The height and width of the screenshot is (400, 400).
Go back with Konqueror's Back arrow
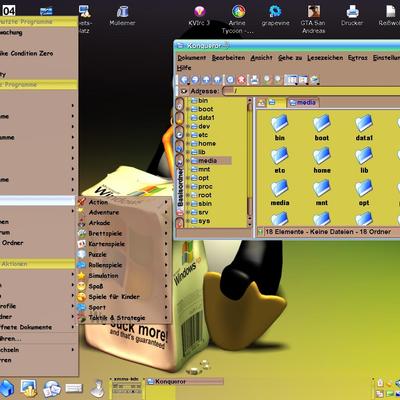(184, 80)
